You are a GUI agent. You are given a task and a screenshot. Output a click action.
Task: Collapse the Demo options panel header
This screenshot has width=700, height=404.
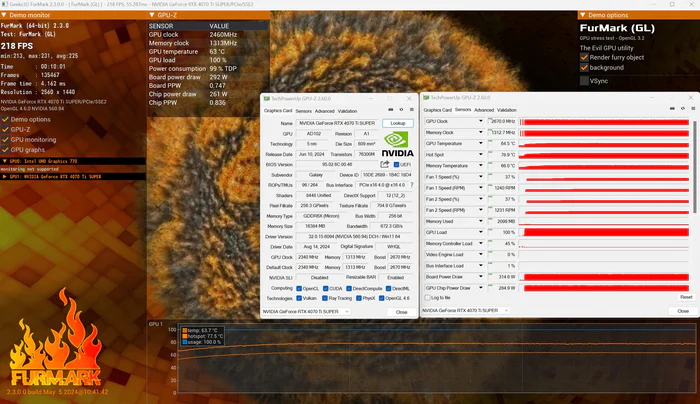(583, 15)
